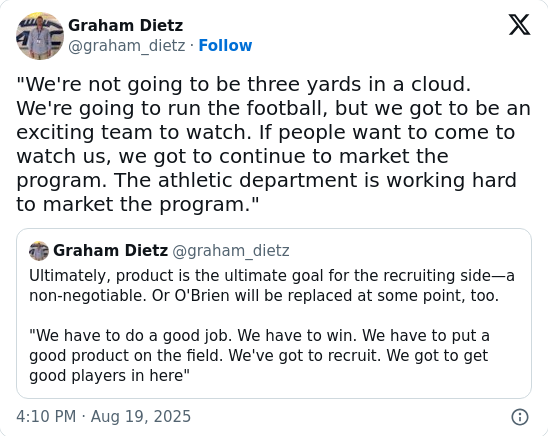Click the small avatar in quoted tweet
Screen dimensions: 548x436
pos(39,251)
